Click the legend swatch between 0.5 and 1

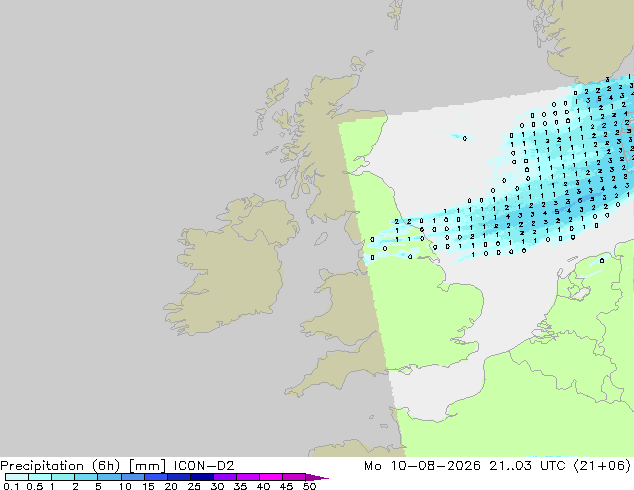[x=40, y=477]
